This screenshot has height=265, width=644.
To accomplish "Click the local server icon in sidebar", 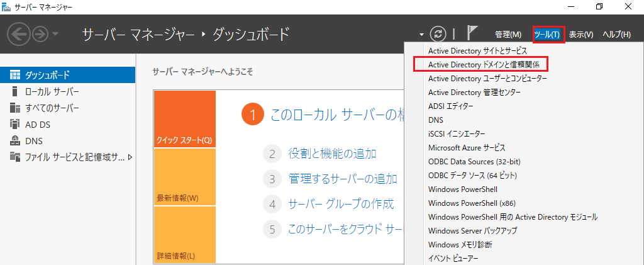I will (15, 91).
